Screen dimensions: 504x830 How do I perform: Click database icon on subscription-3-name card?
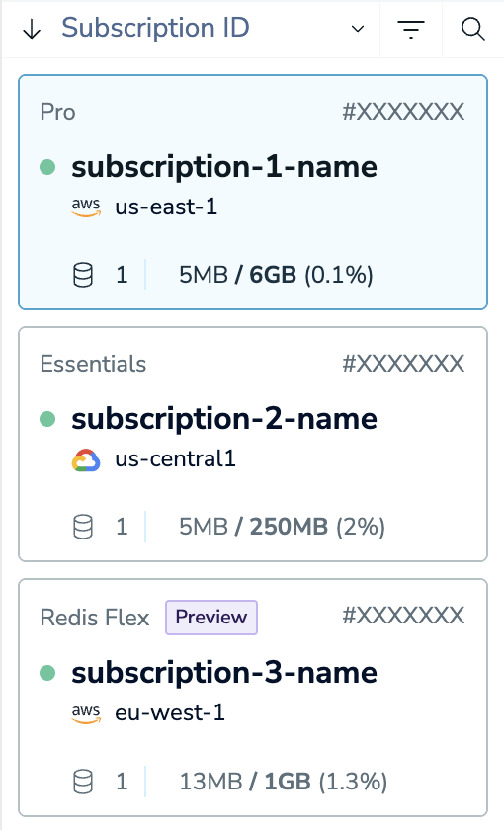tap(83, 782)
